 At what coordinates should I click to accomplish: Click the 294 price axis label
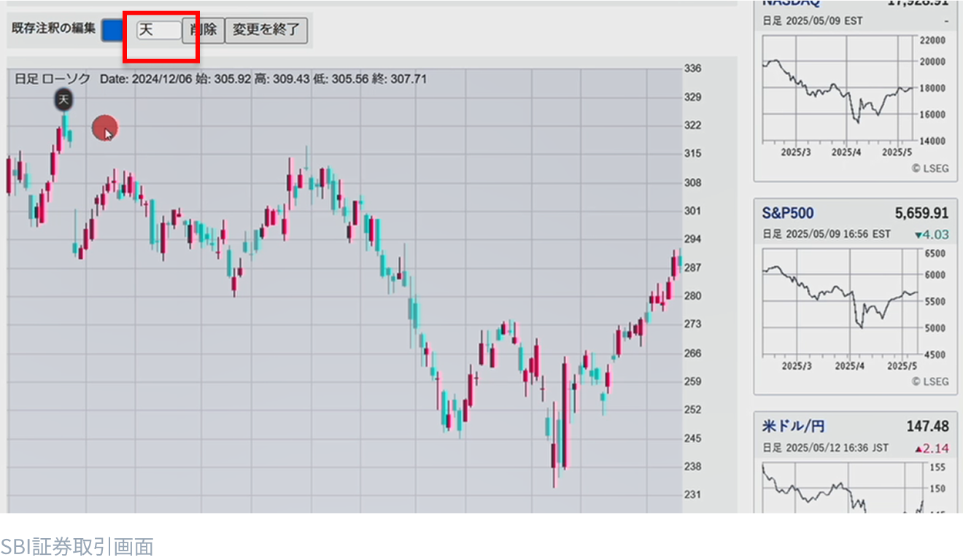[x=693, y=239]
